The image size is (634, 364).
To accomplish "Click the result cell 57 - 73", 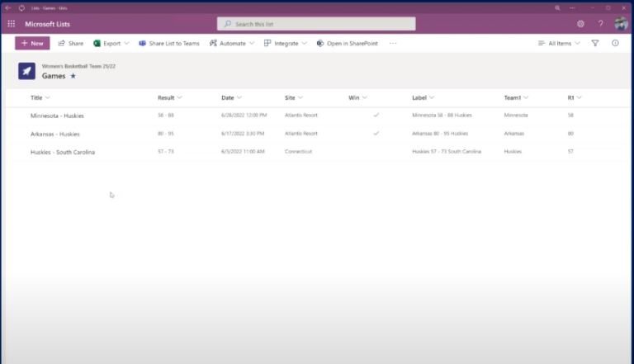I will [166, 151].
